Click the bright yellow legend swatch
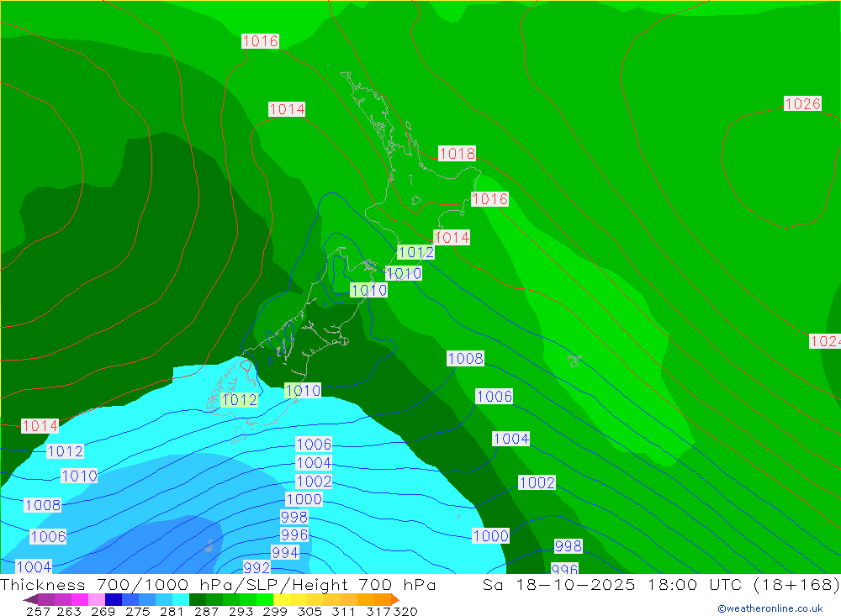Image resolution: width=841 pixels, height=616 pixels. tap(282, 599)
